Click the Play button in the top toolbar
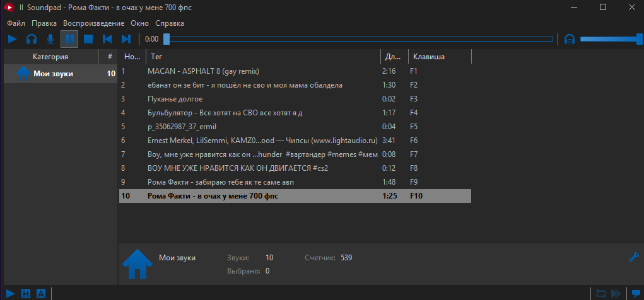This screenshot has height=300, width=644. point(13,39)
